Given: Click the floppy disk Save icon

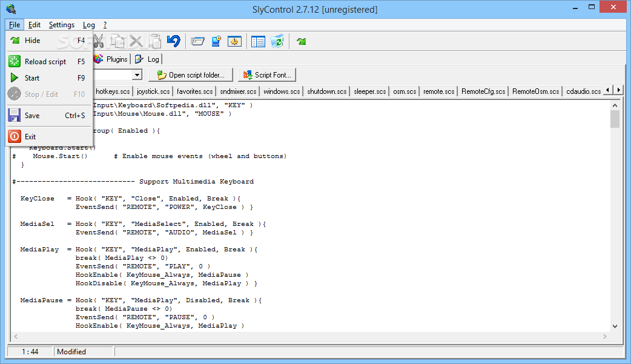Looking at the screenshot, I should 15,116.
